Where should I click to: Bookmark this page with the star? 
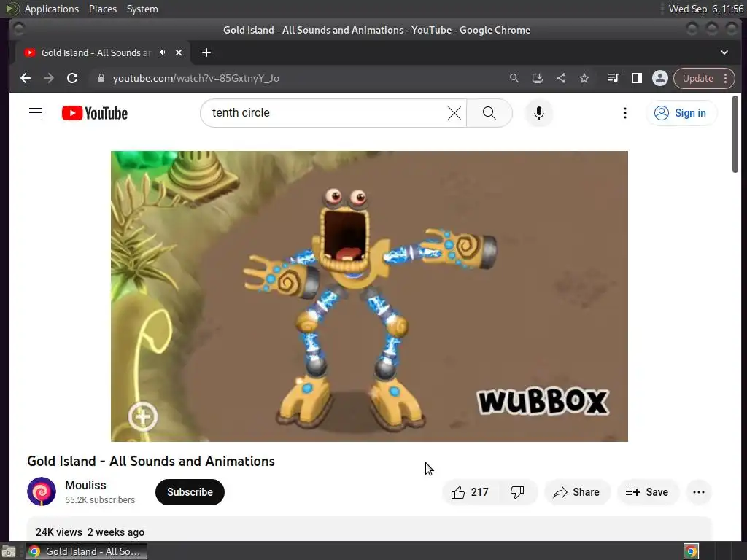(x=584, y=78)
